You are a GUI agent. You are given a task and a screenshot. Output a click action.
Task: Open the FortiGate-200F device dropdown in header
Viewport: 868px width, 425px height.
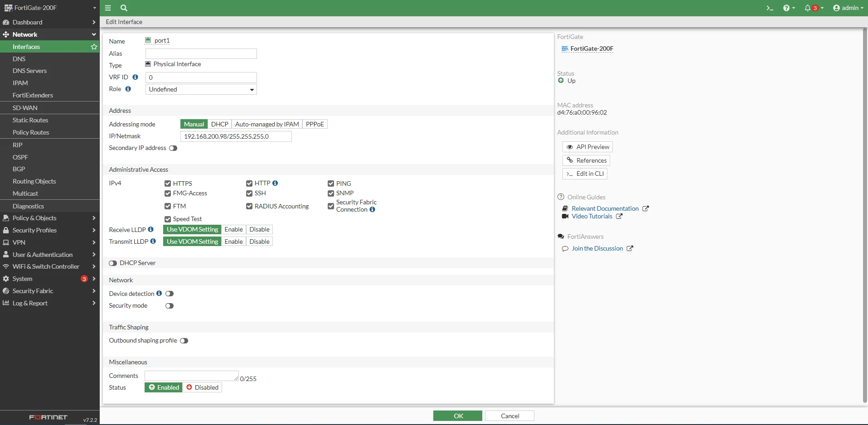click(x=50, y=8)
